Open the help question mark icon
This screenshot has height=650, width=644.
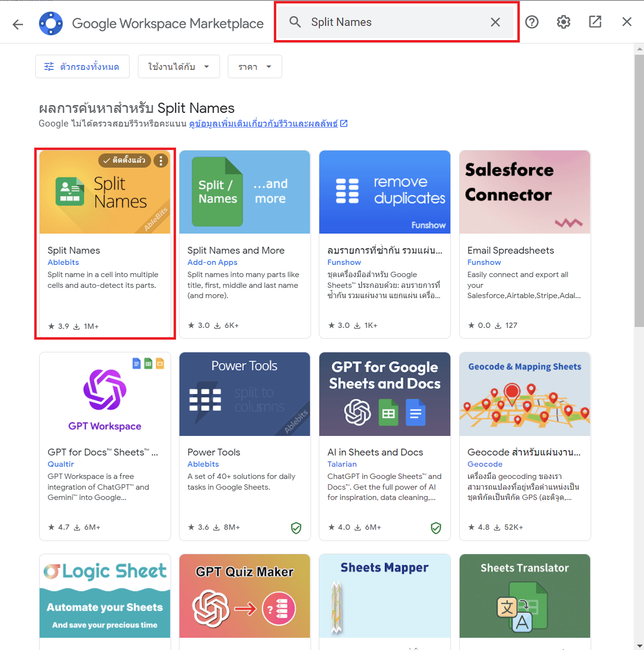[532, 22]
